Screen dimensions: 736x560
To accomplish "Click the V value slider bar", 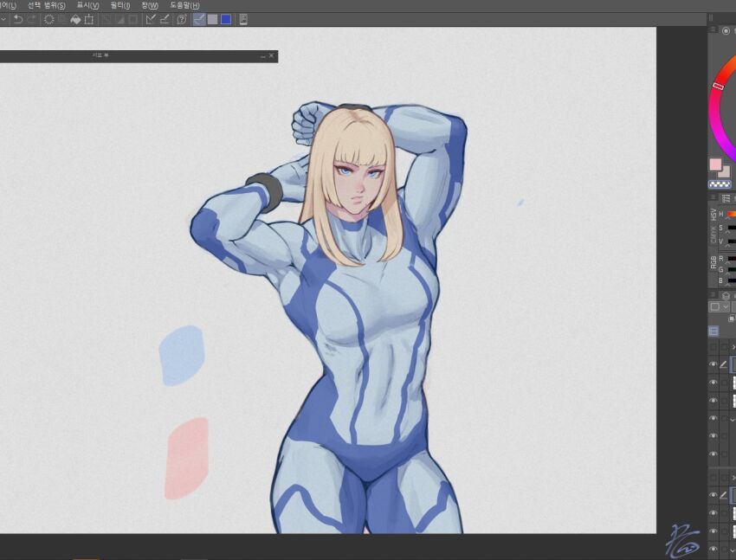I will 732,241.
